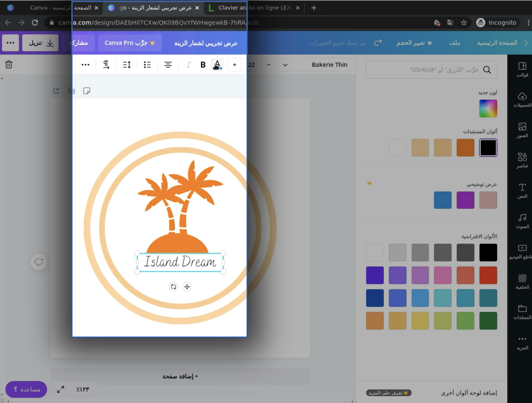The width and height of the screenshot is (532, 403).
Task: Open the الصوت audio panel
Action: pyautogui.click(x=522, y=221)
